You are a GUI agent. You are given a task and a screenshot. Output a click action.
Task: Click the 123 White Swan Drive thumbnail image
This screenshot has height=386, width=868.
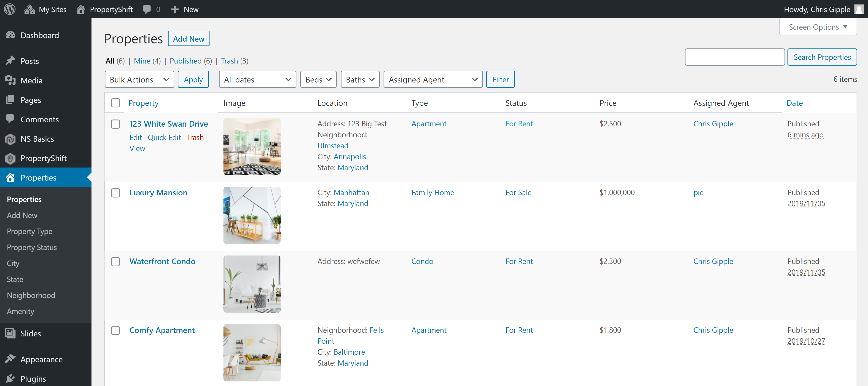252,146
